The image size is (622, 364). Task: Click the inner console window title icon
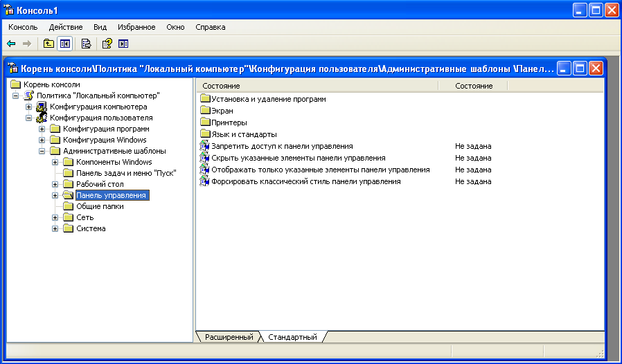[13, 69]
